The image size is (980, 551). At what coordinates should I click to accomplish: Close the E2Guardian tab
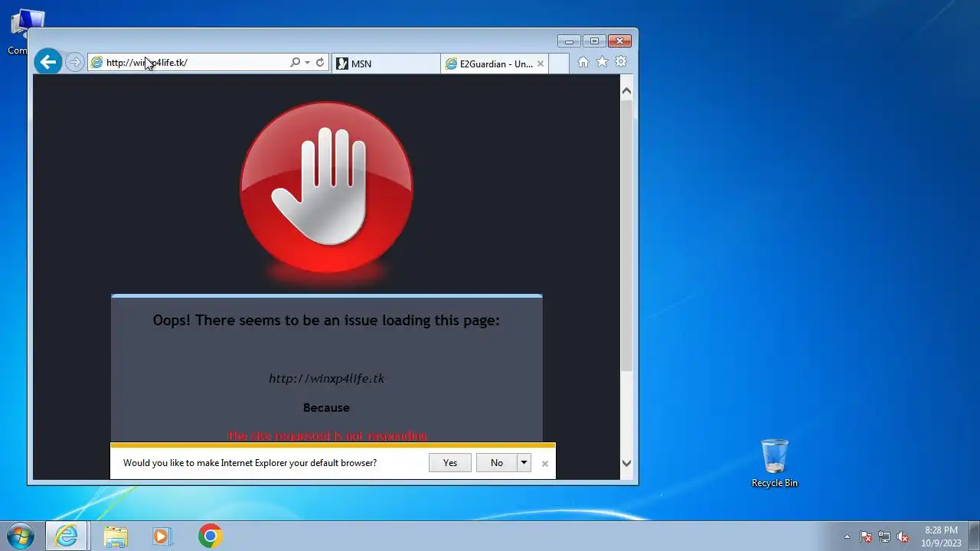(541, 64)
